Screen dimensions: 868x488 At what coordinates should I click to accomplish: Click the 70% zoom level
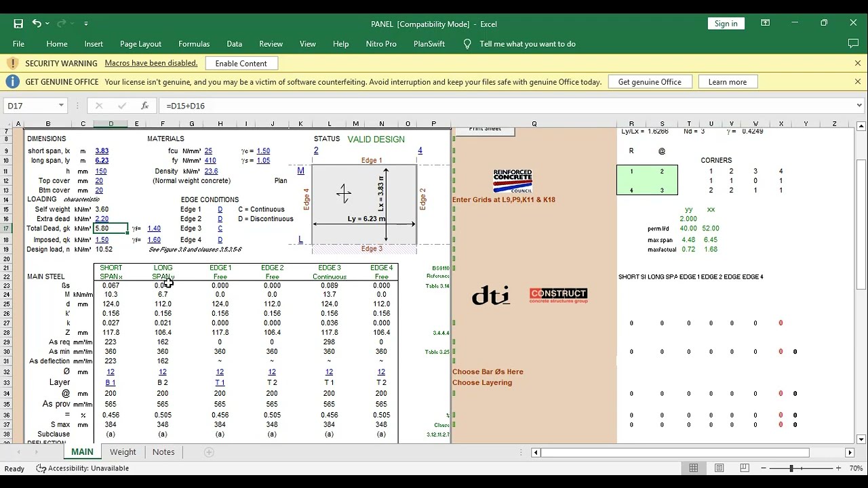[856, 468]
